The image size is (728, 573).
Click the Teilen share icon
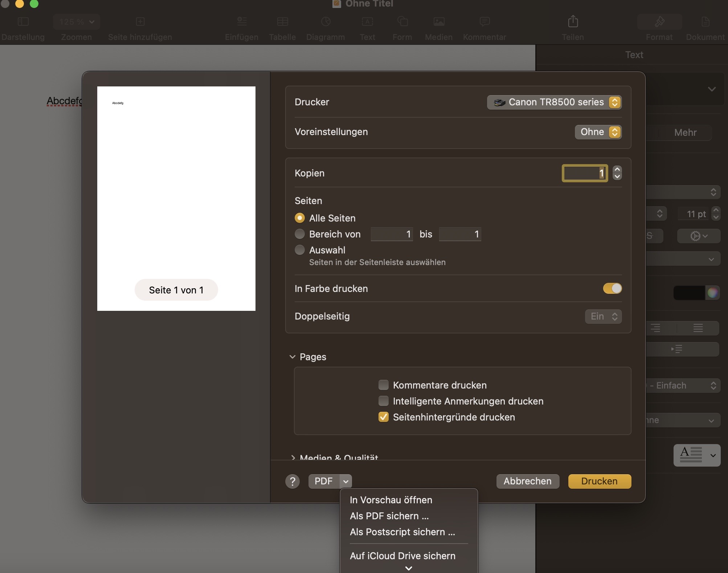coord(573,22)
